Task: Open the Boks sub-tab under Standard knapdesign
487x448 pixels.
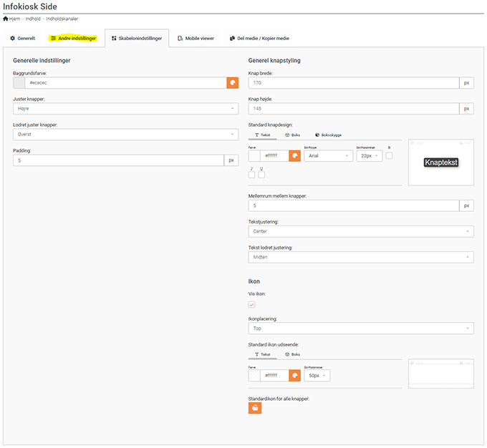Action: click(292, 135)
